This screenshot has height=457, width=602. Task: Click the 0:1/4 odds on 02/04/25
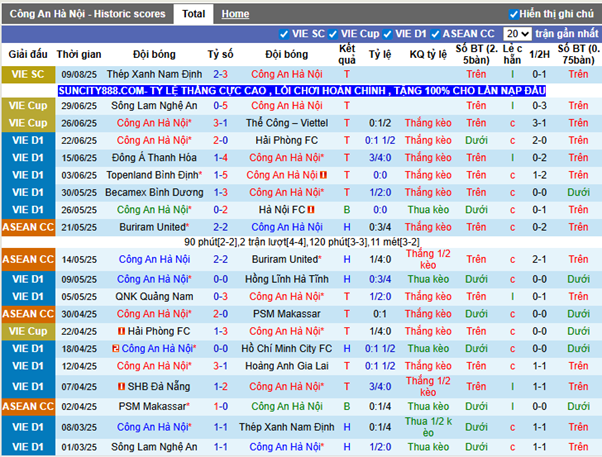click(x=380, y=407)
